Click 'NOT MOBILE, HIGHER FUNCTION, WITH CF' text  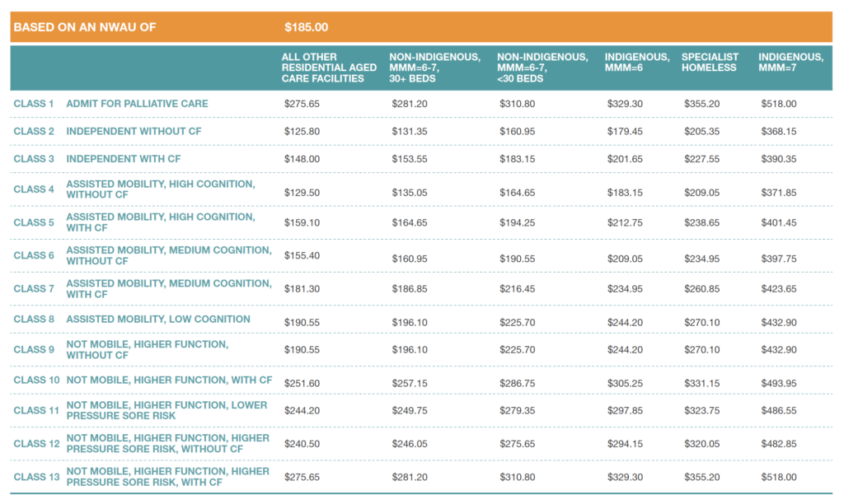169,380
